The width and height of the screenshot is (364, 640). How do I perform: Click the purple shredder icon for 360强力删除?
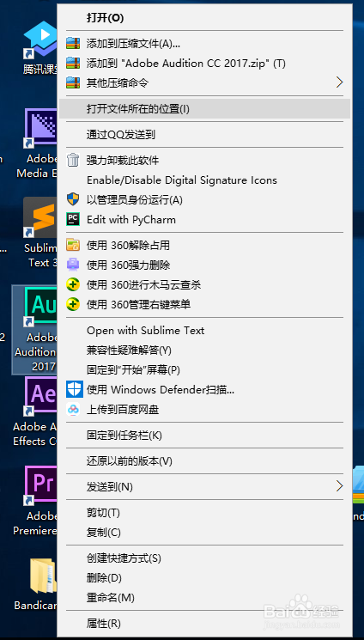(73, 265)
